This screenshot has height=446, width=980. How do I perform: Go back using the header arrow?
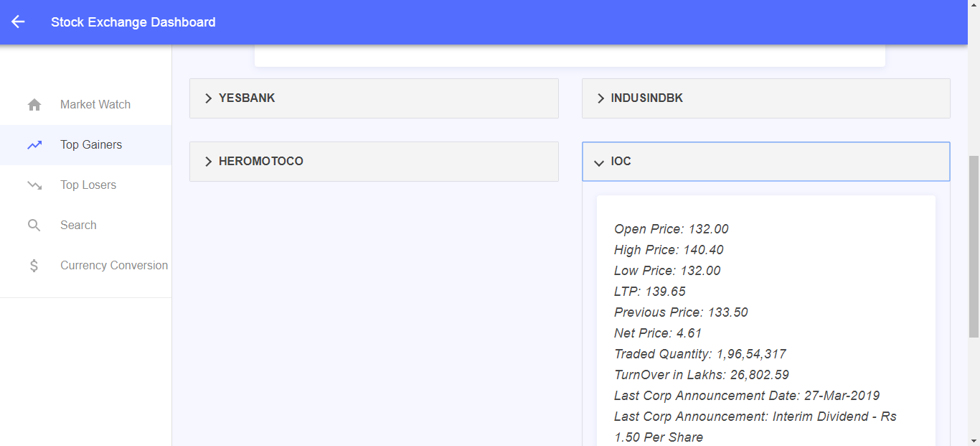click(18, 22)
